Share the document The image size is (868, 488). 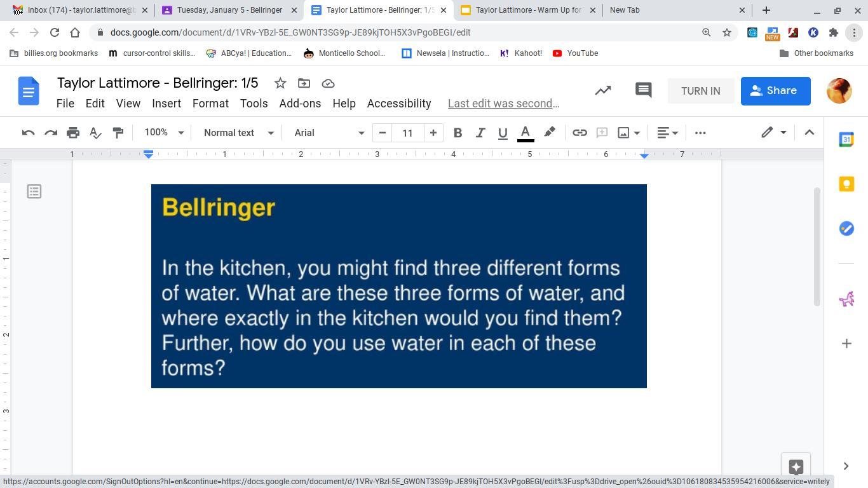[x=775, y=91]
